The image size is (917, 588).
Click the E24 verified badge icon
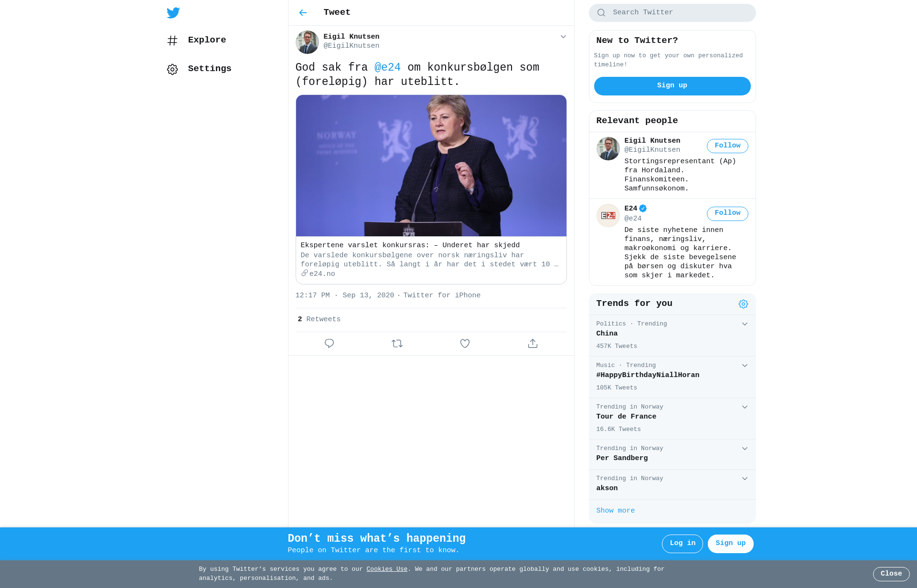click(643, 209)
